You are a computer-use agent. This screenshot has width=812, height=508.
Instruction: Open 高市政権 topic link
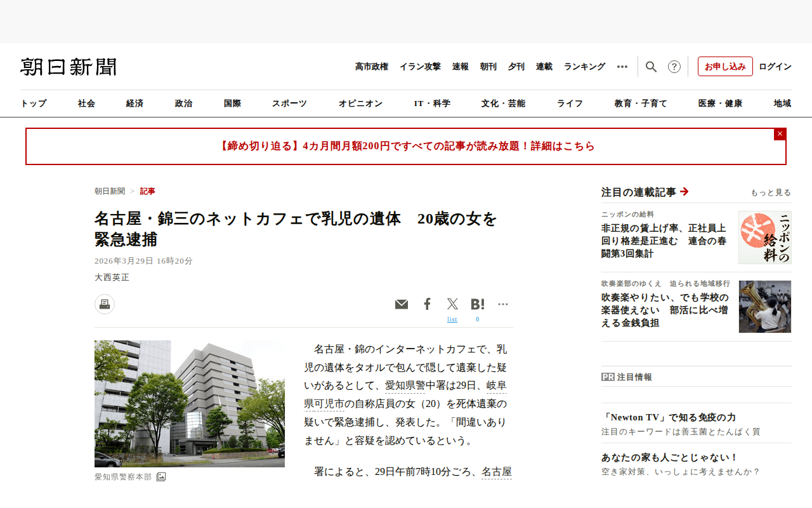click(x=372, y=67)
